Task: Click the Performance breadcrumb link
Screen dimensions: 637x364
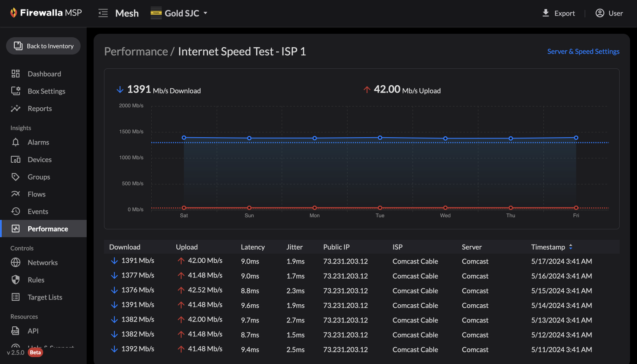Action: tap(136, 52)
